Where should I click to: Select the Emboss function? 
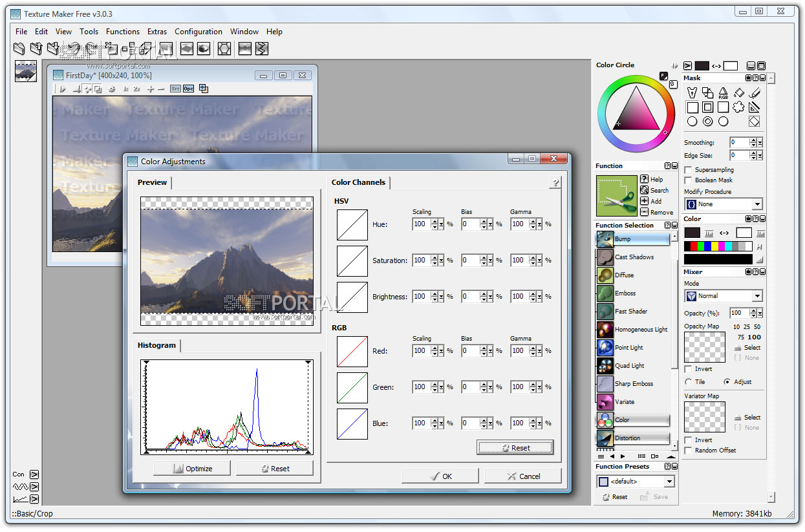632,293
